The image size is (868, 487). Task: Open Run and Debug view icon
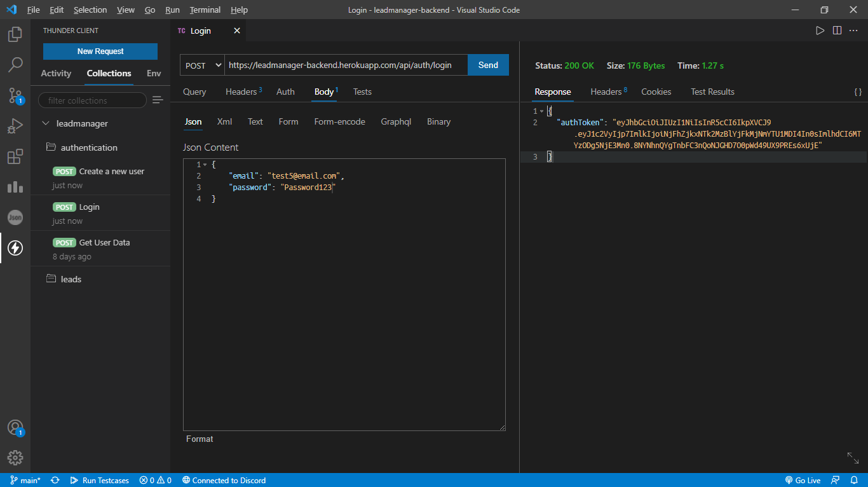click(x=15, y=126)
